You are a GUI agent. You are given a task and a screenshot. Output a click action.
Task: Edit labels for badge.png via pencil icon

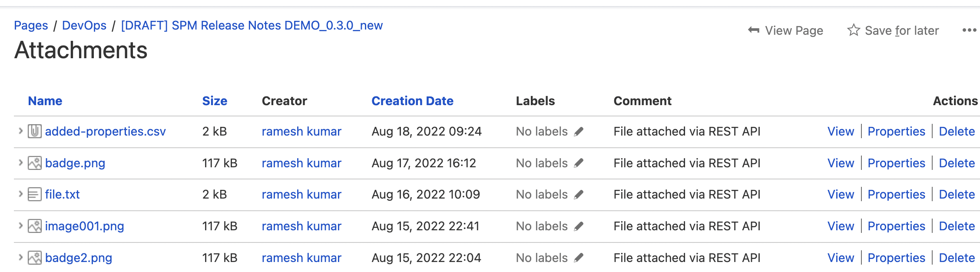579,163
